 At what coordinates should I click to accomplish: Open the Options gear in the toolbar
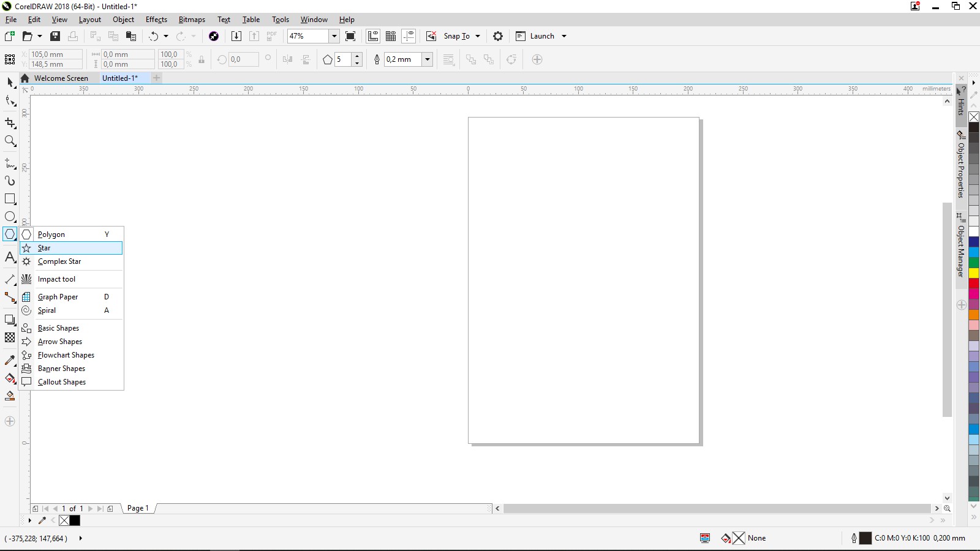click(x=498, y=36)
